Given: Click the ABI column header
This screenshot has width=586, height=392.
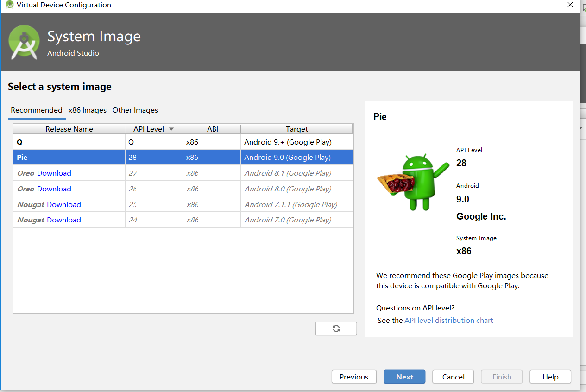Looking at the screenshot, I should (212, 129).
